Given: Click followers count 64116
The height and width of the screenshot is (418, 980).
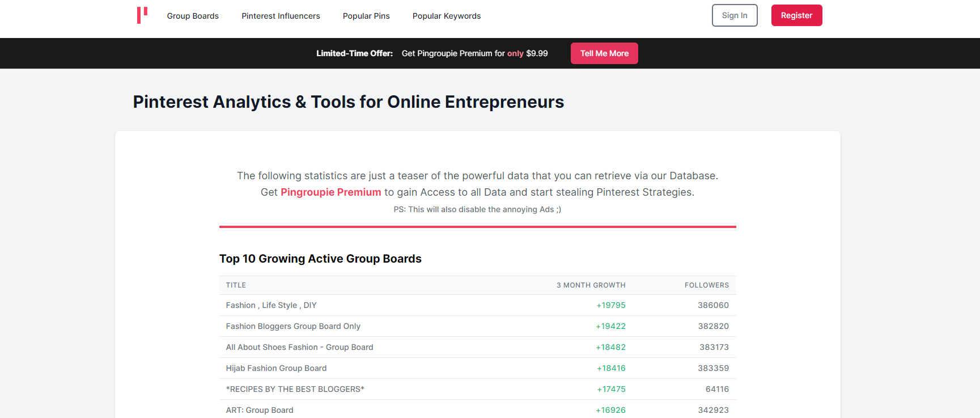Looking at the screenshot, I should tap(717, 389).
